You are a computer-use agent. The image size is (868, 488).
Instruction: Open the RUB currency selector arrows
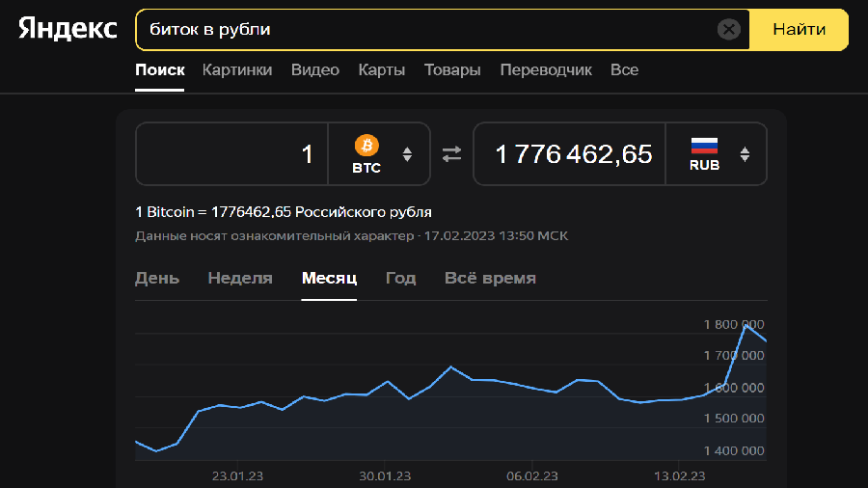745,154
